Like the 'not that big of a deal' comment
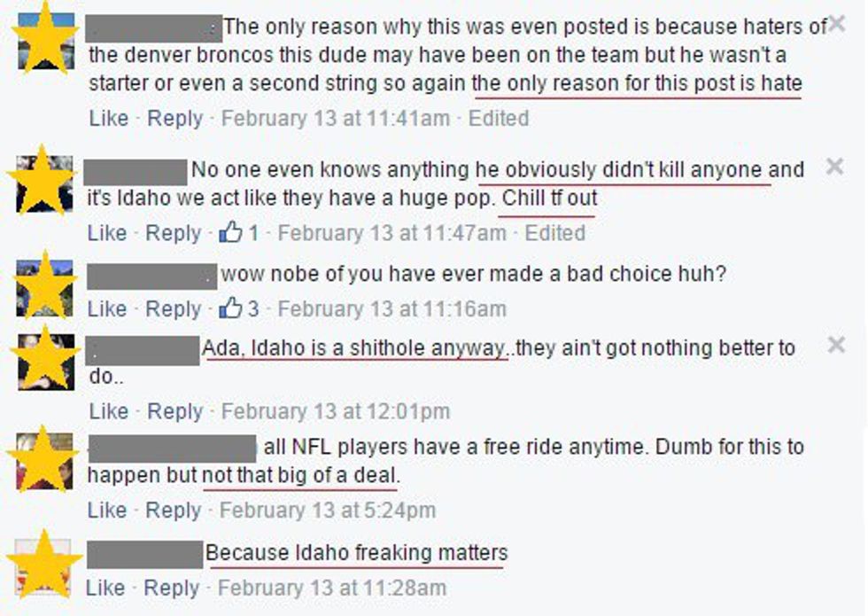 pos(107,510)
